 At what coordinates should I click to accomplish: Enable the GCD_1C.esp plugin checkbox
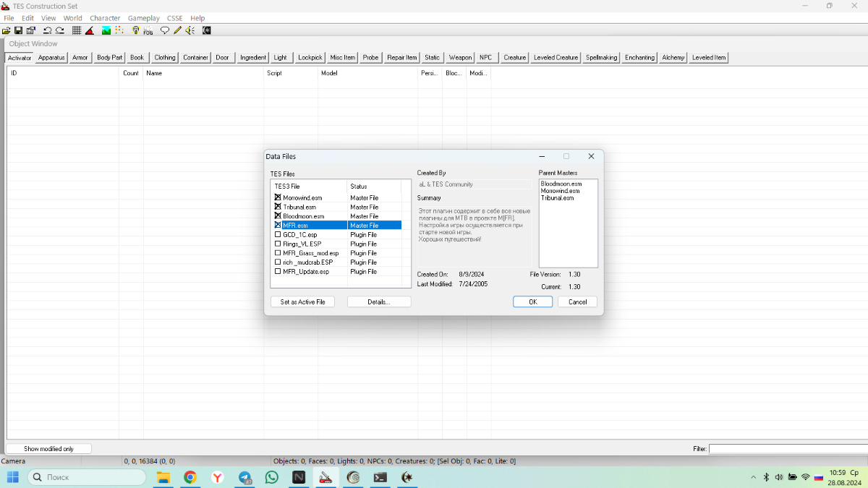(x=278, y=235)
